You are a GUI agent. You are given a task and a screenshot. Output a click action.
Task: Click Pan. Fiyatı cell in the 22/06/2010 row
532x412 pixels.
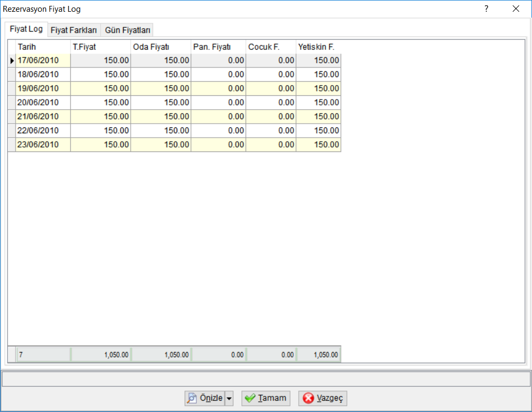click(x=218, y=131)
